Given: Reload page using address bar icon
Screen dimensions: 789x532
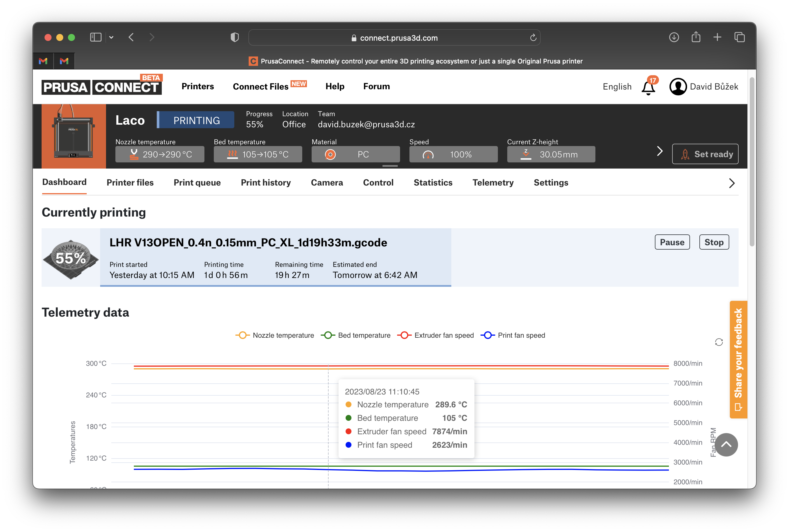Looking at the screenshot, I should tap(533, 38).
